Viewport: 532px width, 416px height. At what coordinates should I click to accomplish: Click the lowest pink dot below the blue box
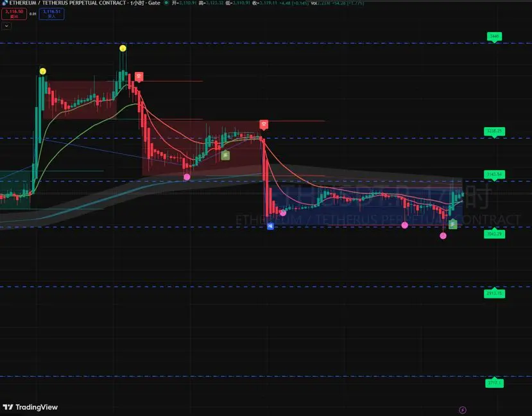(443, 236)
